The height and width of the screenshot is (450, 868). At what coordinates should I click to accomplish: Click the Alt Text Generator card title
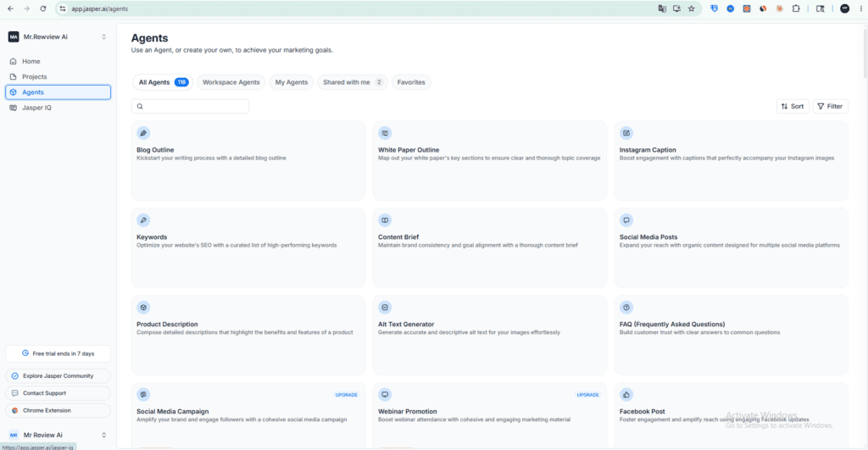tap(406, 325)
